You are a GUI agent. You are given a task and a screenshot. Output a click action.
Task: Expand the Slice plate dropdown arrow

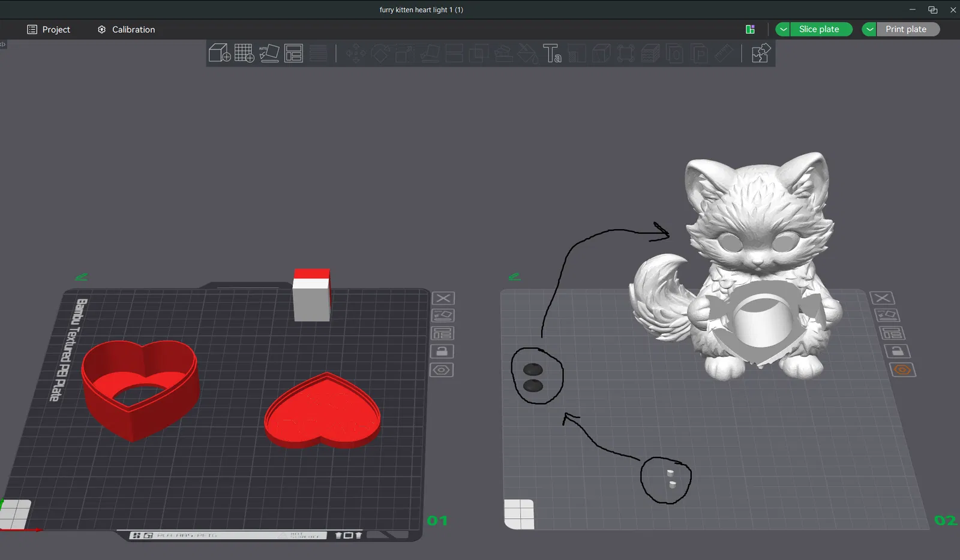tap(783, 29)
